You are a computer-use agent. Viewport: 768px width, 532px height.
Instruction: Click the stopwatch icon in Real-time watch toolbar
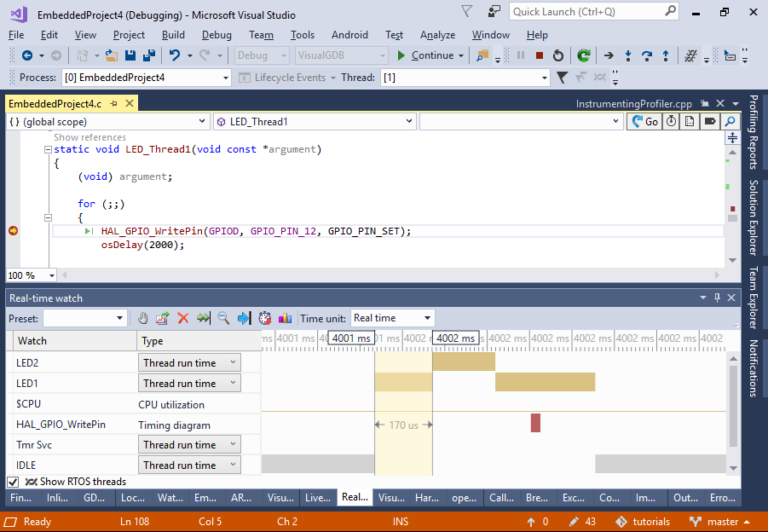pos(265,318)
